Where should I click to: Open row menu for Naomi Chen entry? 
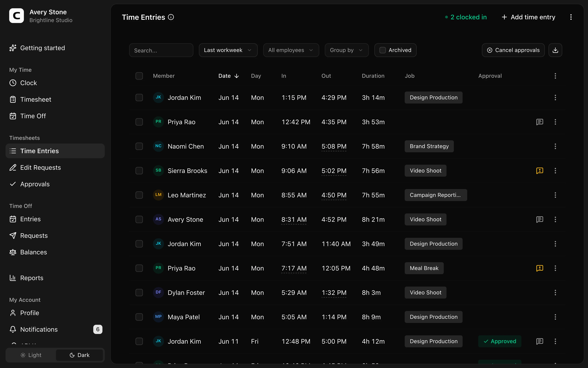(x=555, y=146)
